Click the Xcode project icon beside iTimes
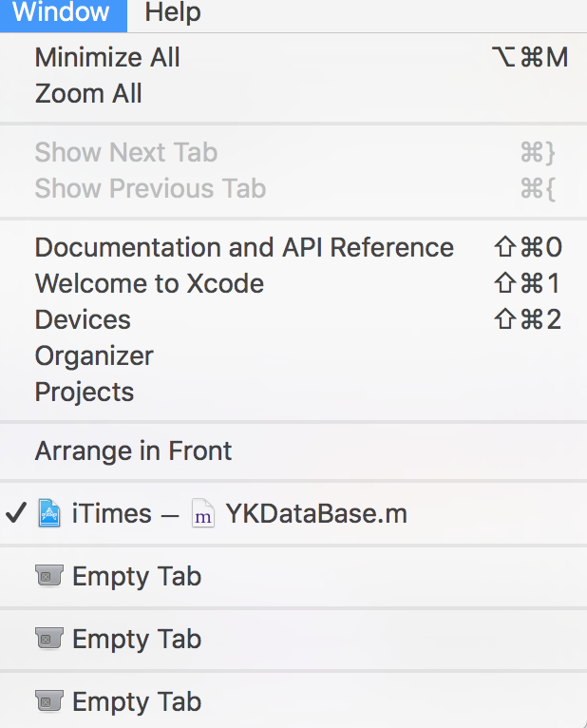 tap(48, 514)
